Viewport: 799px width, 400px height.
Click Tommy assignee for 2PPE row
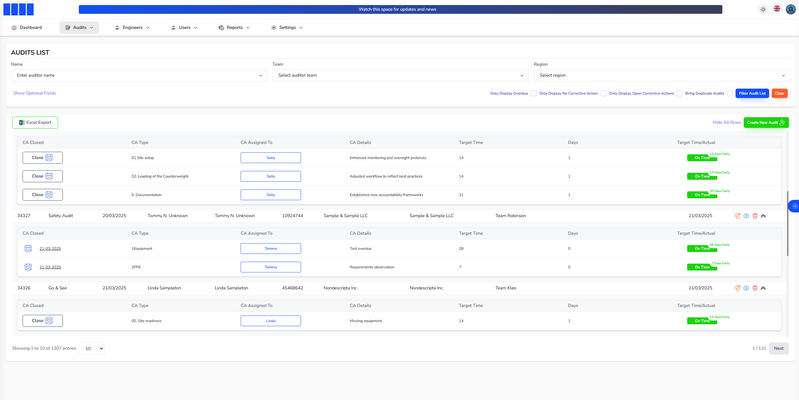pos(271,267)
